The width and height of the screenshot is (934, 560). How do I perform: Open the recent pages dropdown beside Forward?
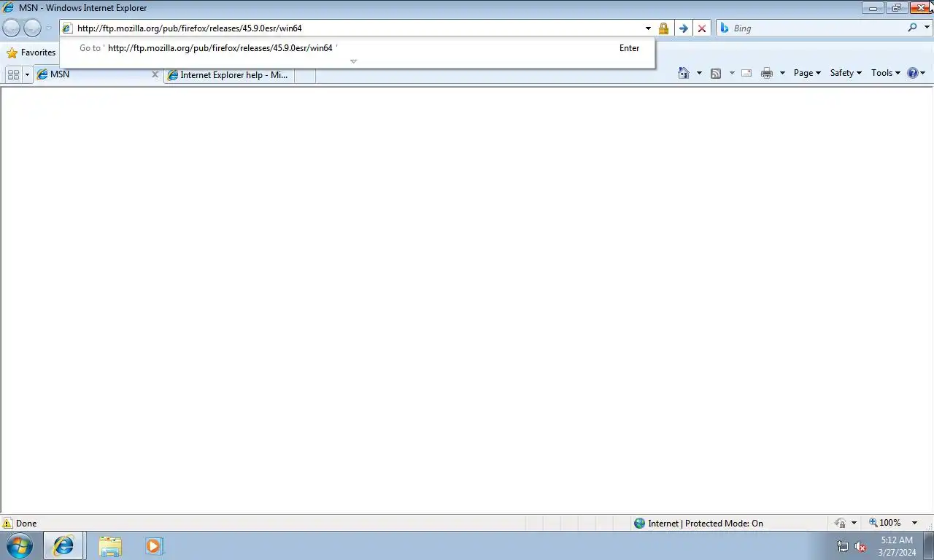48,28
